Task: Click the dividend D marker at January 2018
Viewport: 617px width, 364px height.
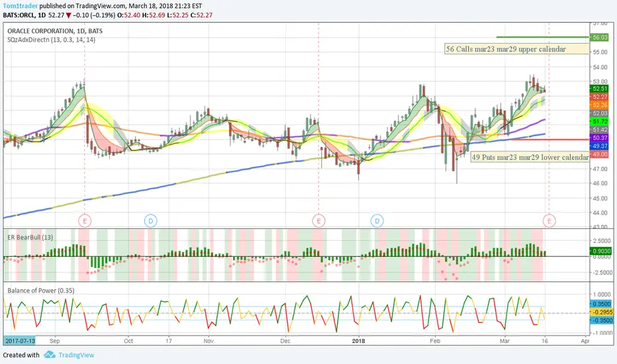Action: 377,221
